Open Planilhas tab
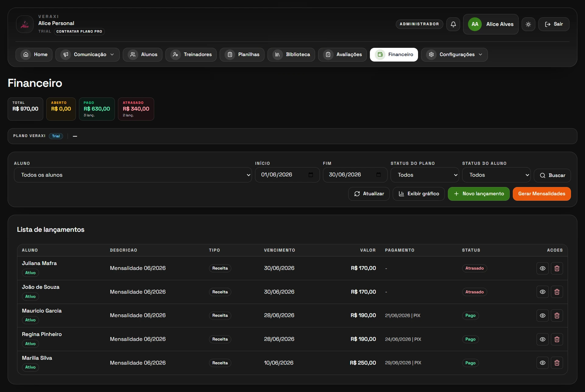This screenshot has width=585, height=392. (242, 55)
